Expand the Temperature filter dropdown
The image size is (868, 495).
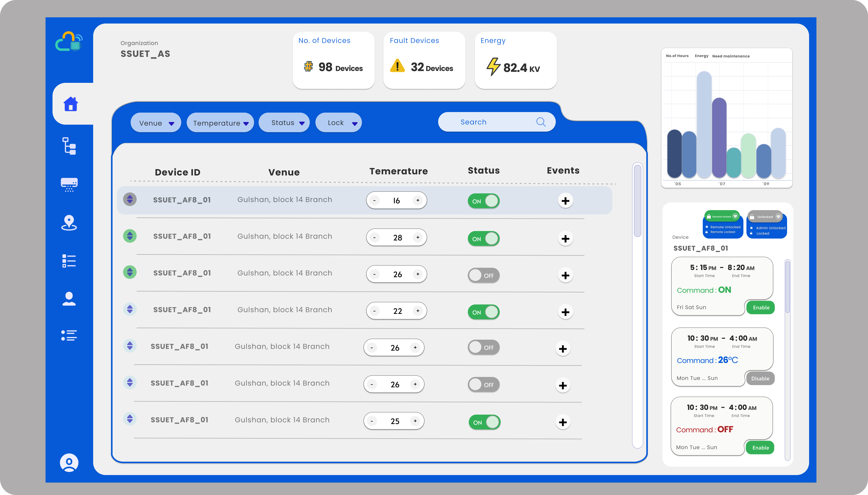[x=221, y=123]
